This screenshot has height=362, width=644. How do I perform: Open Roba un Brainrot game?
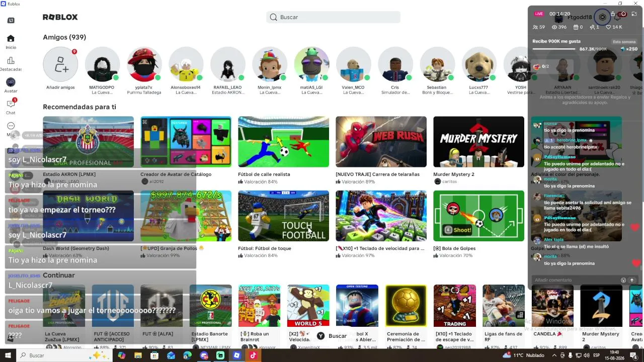point(260,306)
